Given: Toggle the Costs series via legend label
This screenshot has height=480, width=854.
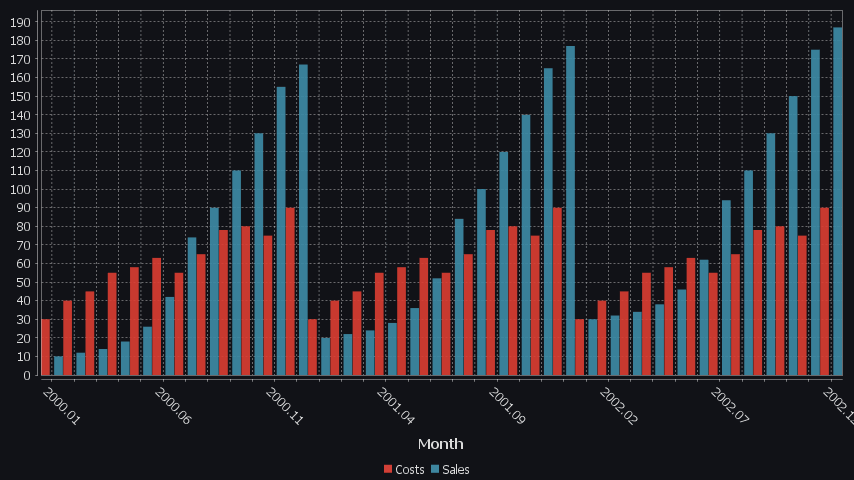Looking at the screenshot, I should [x=410, y=470].
